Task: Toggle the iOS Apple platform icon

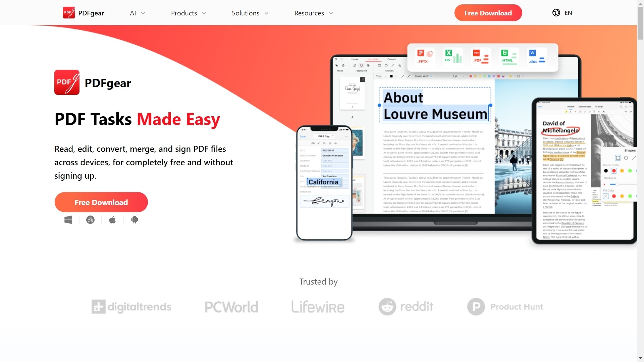Action: click(x=112, y=220)
